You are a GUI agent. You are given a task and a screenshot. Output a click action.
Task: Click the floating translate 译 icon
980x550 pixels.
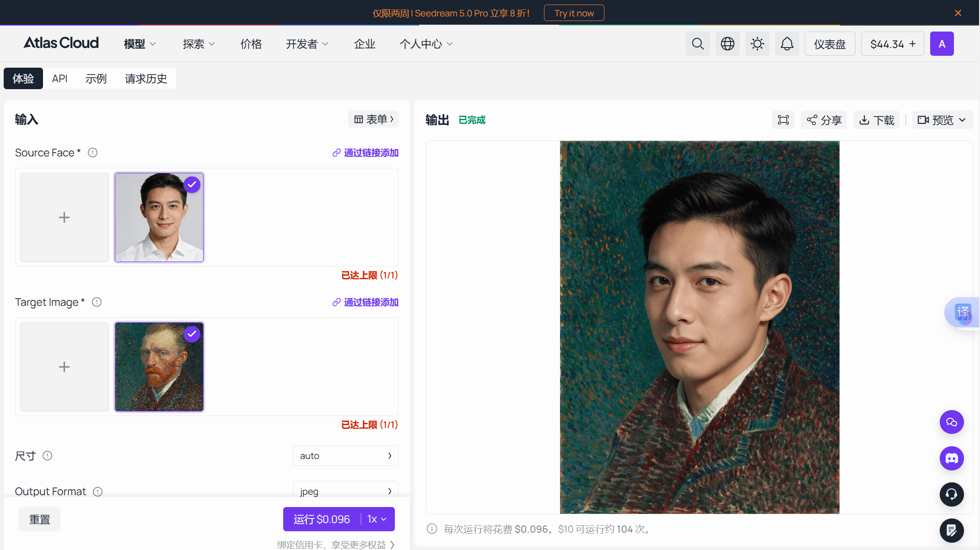click(x=963, y=312)
